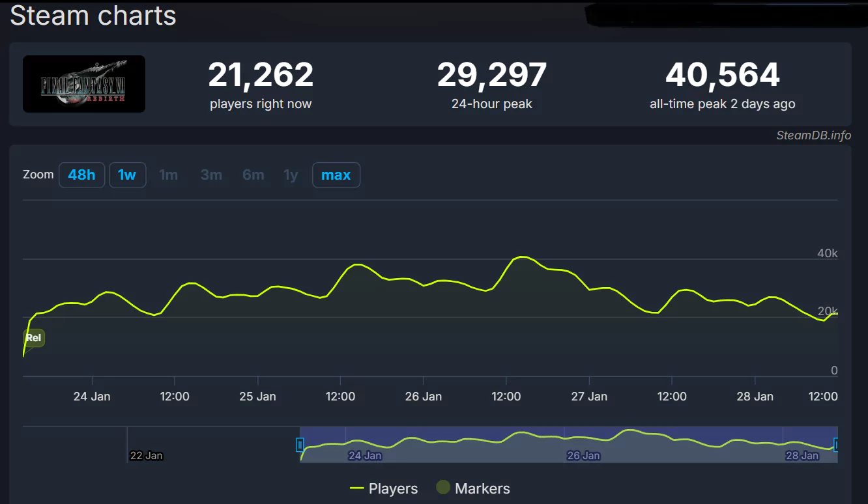Click the 27 Jan axis label

point(589,397)
